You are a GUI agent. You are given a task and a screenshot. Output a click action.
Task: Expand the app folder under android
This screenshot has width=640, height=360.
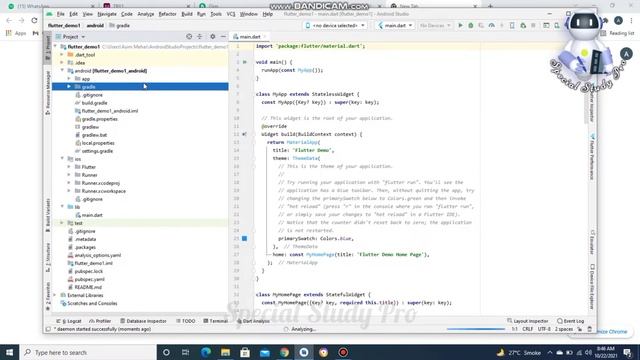coord(69,78)
